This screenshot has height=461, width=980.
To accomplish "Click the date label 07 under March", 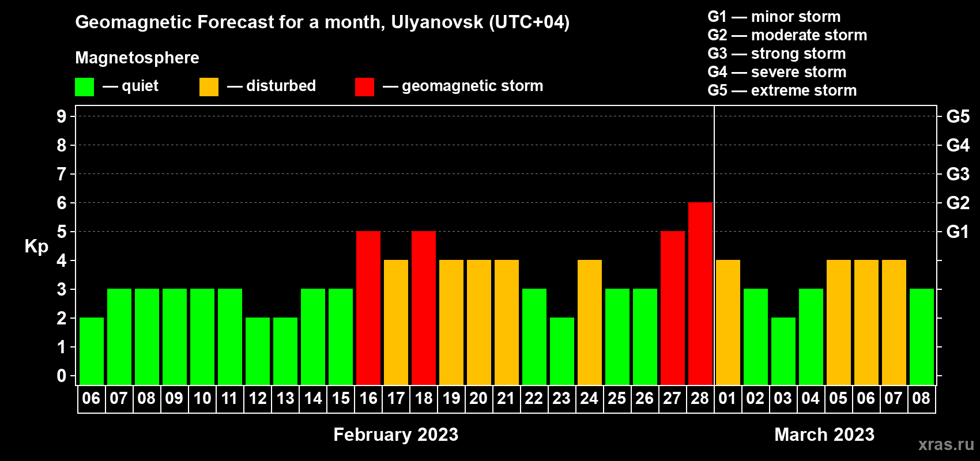I will point(894,399).
